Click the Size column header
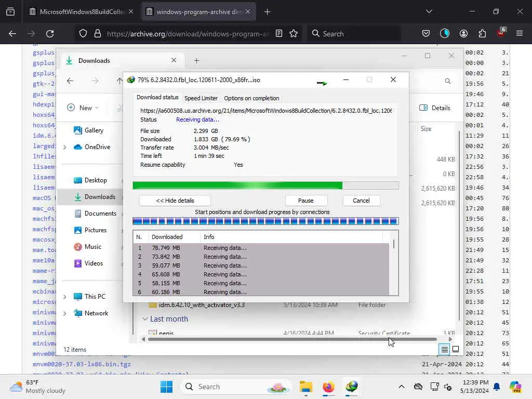The width and height of the screenshot is (532, 399). (x=426, y=129)
